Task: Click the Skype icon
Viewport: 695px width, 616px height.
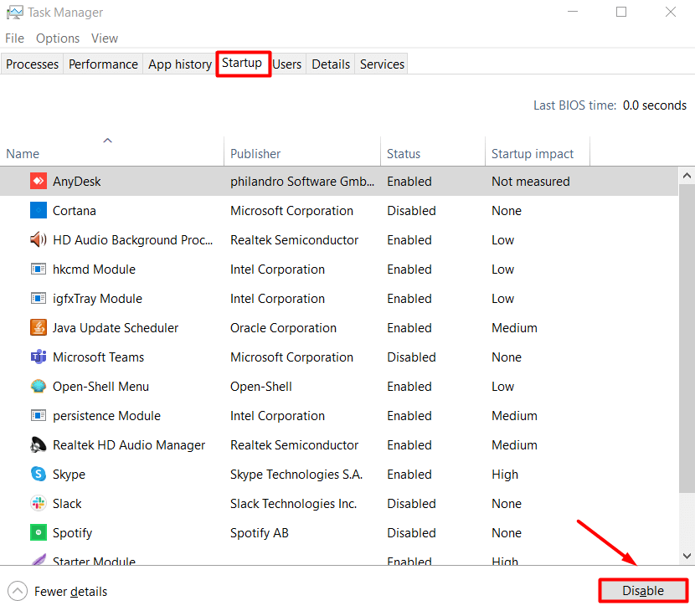Action: click(x=39, y=474)
